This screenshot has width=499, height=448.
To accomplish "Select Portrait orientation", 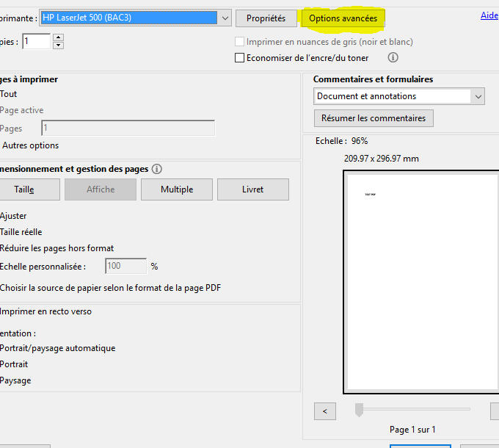I will [x=14, y=364].
